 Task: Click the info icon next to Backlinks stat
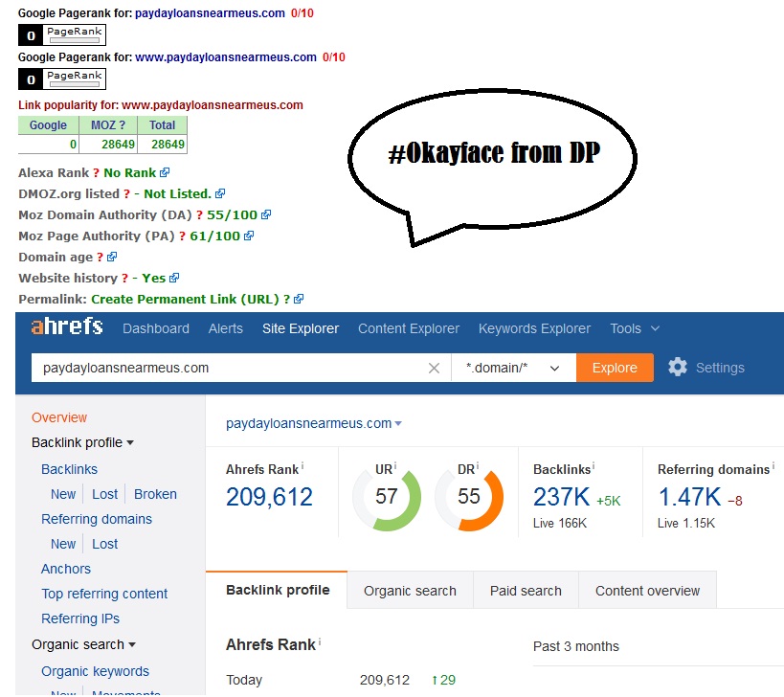(x=594, y=466)
